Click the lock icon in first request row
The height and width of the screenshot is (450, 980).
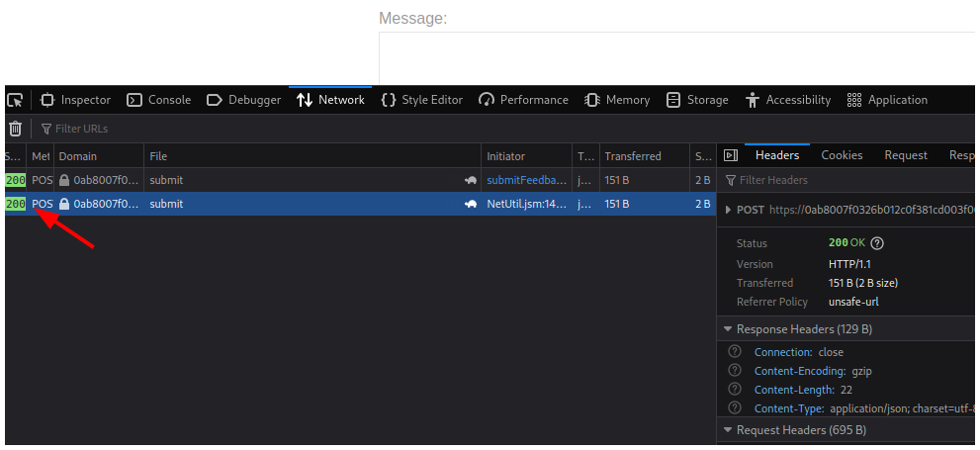pos(64,180)
